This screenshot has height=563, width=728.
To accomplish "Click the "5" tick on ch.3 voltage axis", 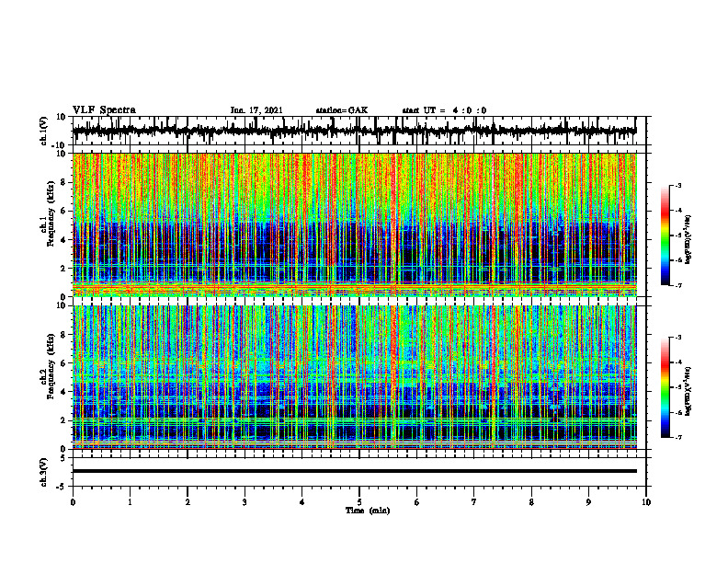I will click(63, 458).
